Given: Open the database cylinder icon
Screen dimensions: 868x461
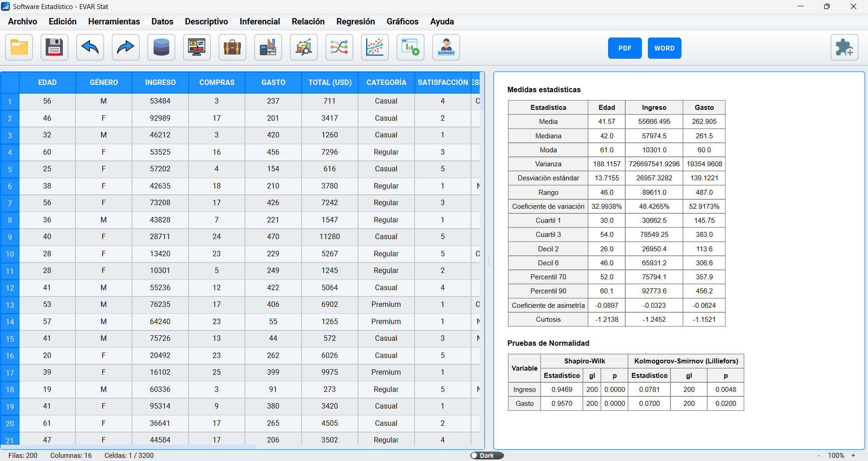Looking at the screenshot, I should coord(161,47).
